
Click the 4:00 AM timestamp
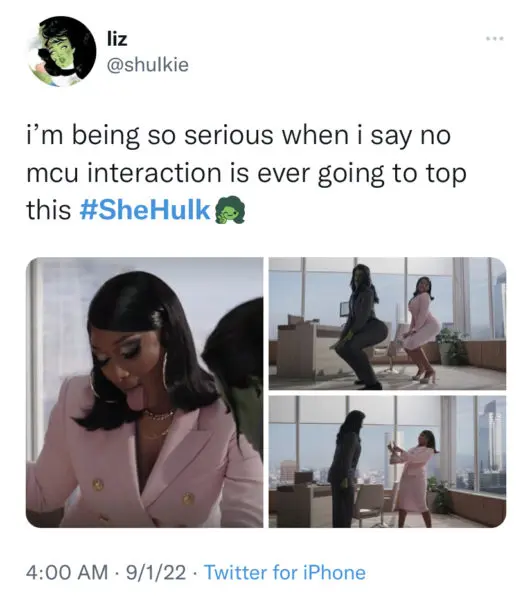(x=67, y=573)
